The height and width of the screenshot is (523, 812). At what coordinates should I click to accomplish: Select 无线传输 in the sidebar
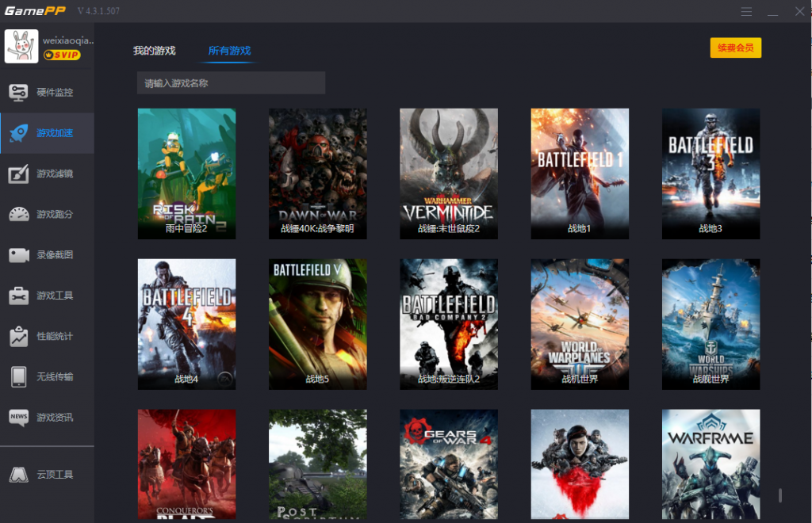55,376
